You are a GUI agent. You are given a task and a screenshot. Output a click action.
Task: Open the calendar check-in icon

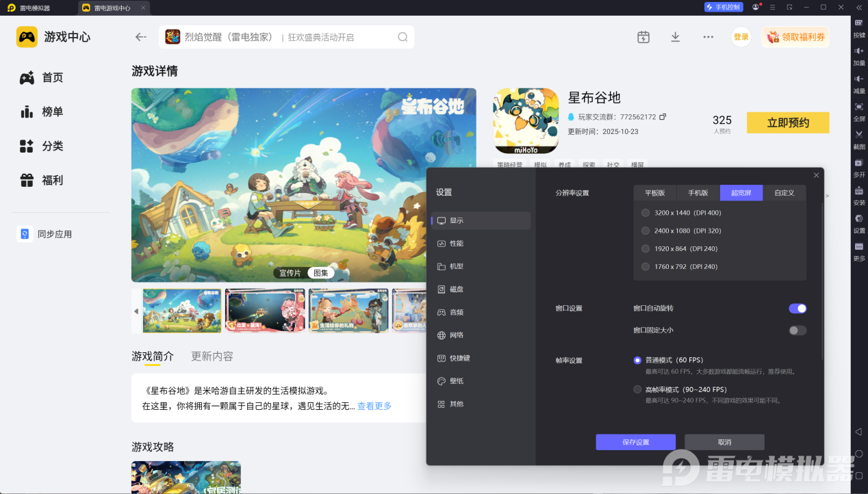[643, 37]
